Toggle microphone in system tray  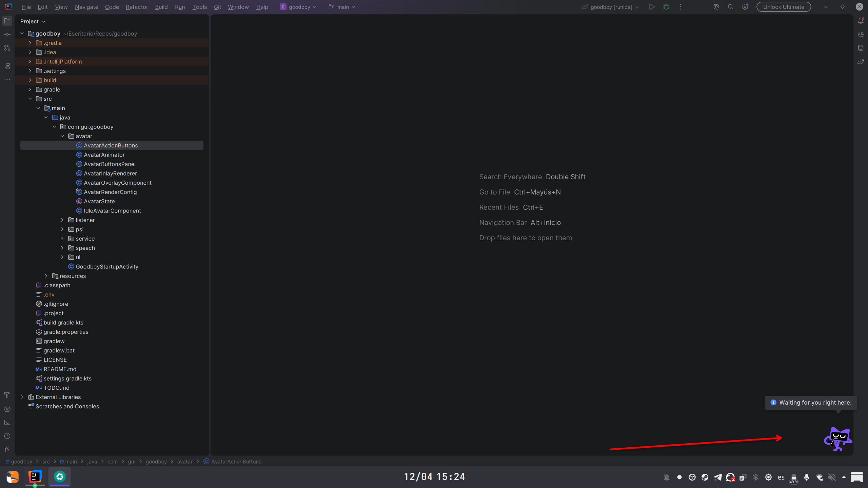click(807, 477)
